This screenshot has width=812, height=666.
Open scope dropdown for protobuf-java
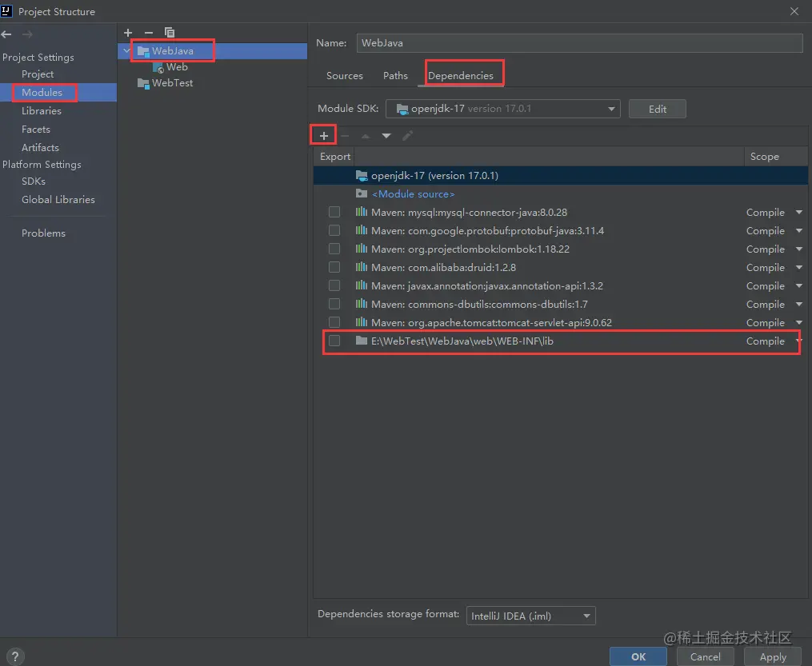[799, 231]
